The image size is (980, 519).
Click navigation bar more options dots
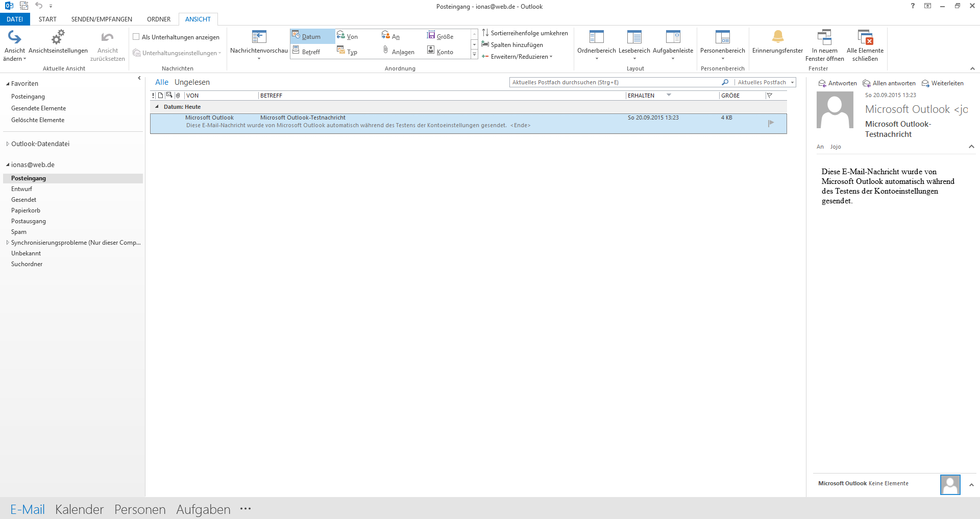[x=246, y=509]
